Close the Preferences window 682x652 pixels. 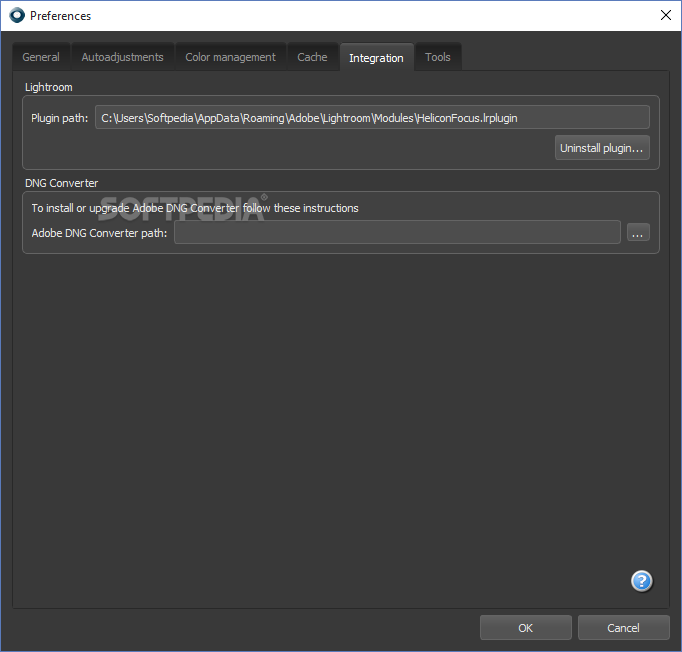pos(665,15)
